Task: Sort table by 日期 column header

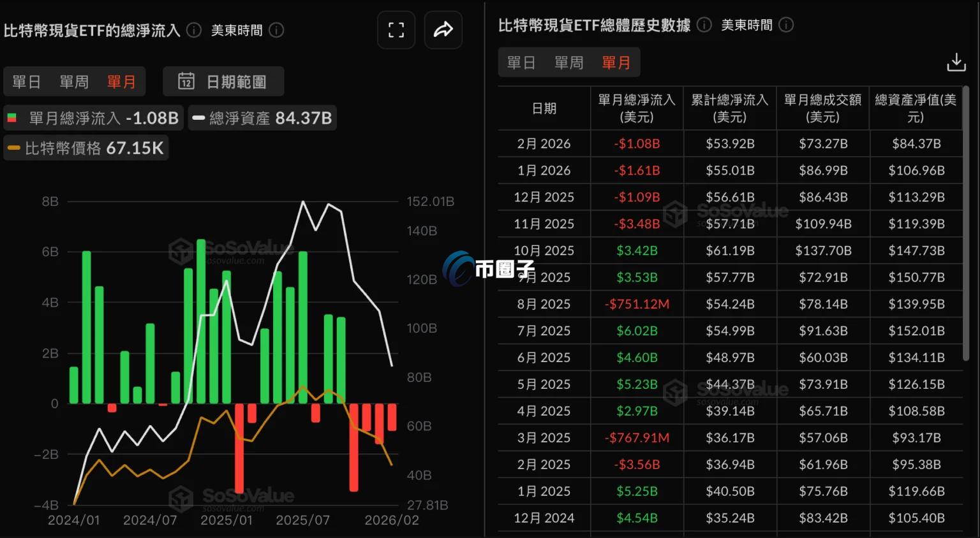Action: coord(544,108)
